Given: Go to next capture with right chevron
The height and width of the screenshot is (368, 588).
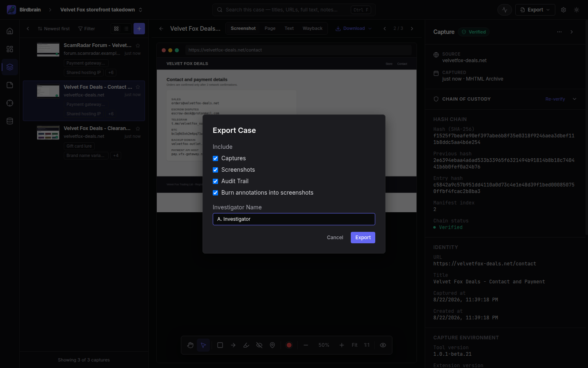Looking at the screenshot, I should (x=412, y=29).
